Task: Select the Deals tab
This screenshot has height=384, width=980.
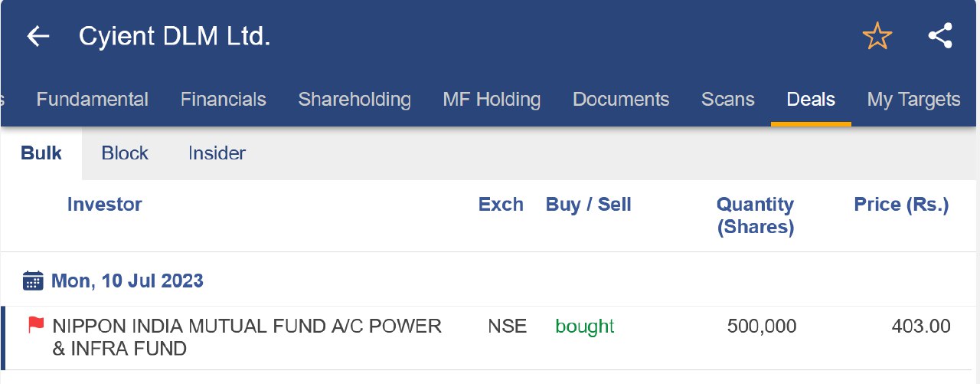Action: coord(810,100)
